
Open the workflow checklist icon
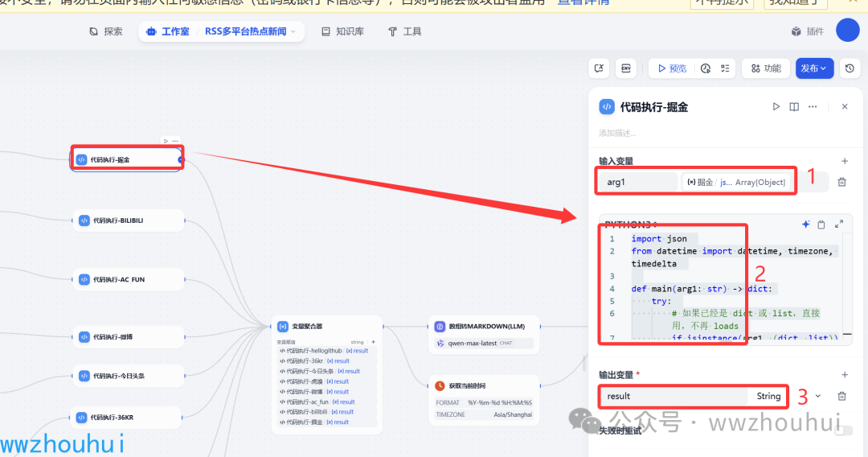click(725, 68)
